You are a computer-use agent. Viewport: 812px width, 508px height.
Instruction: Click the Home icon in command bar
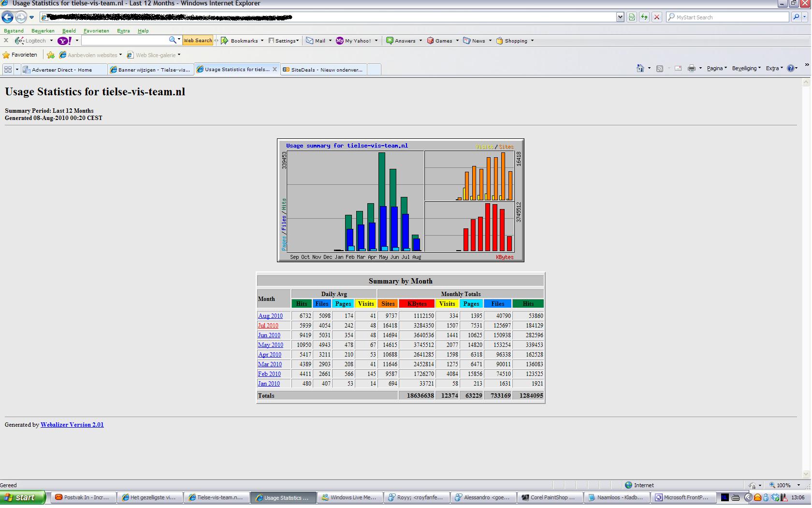pos(640,68)
